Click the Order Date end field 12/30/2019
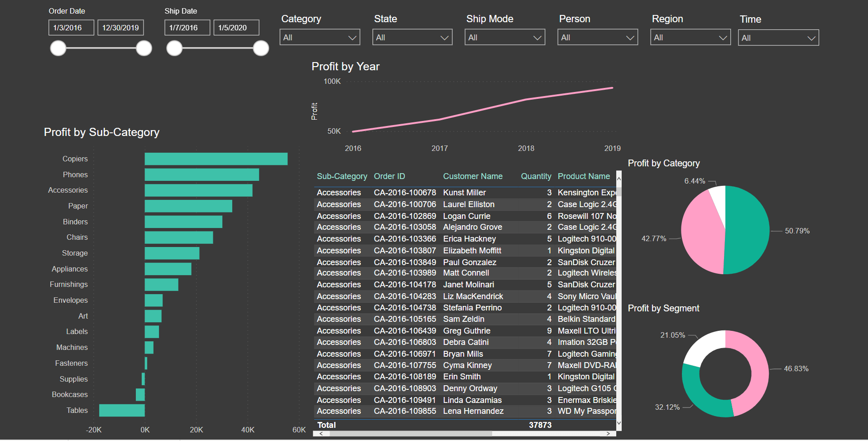 120,28
